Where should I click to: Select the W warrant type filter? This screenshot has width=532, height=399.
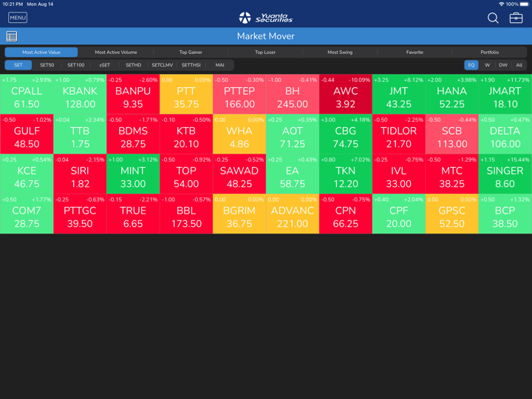[x=488, y=65]
